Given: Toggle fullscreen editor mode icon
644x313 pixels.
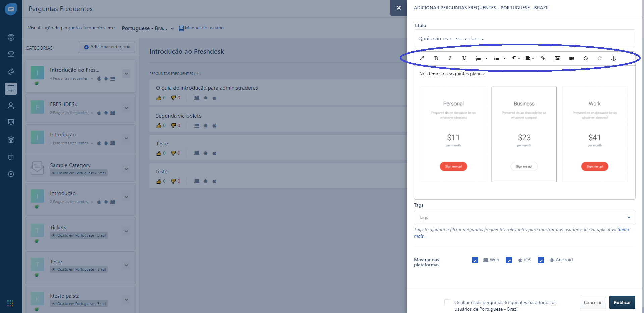Looking at the screenshot, I should (422, 58).
